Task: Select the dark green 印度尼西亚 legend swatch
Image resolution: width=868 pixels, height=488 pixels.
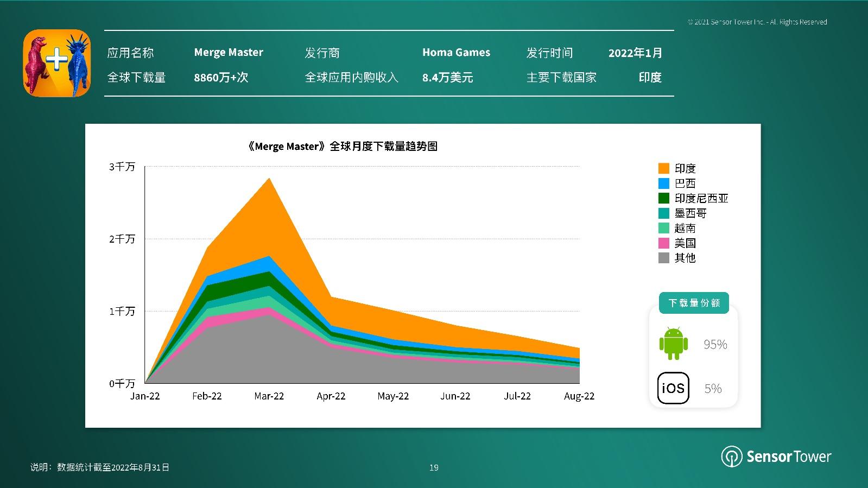Action: 663,198
